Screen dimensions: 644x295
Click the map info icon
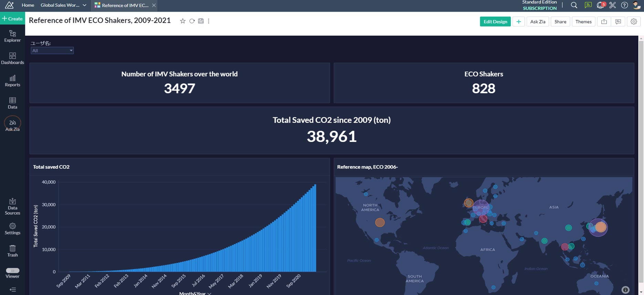coord(626,290)
